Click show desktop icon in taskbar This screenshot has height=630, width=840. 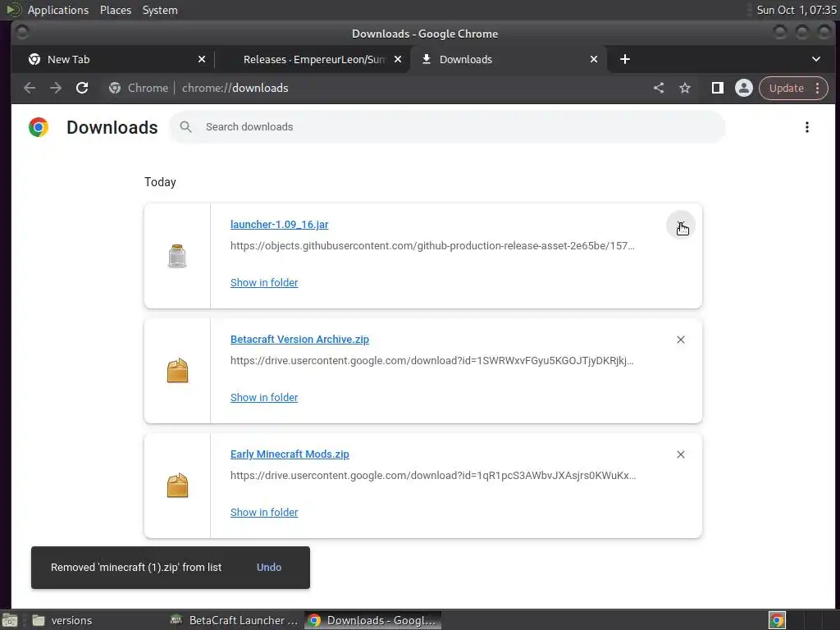(10, 620)
